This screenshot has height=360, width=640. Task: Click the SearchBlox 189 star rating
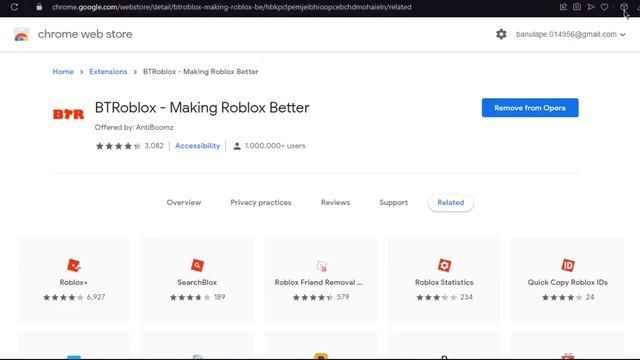[197, 297]
